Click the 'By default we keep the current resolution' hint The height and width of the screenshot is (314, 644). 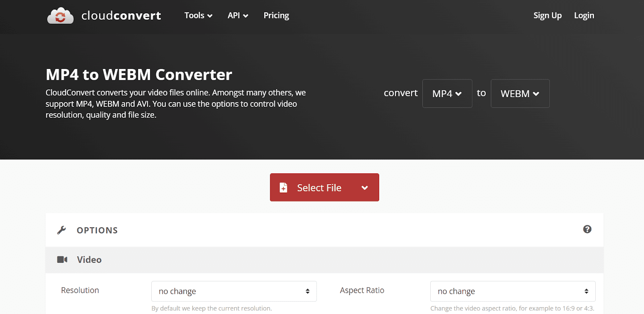tap(212, 308)
